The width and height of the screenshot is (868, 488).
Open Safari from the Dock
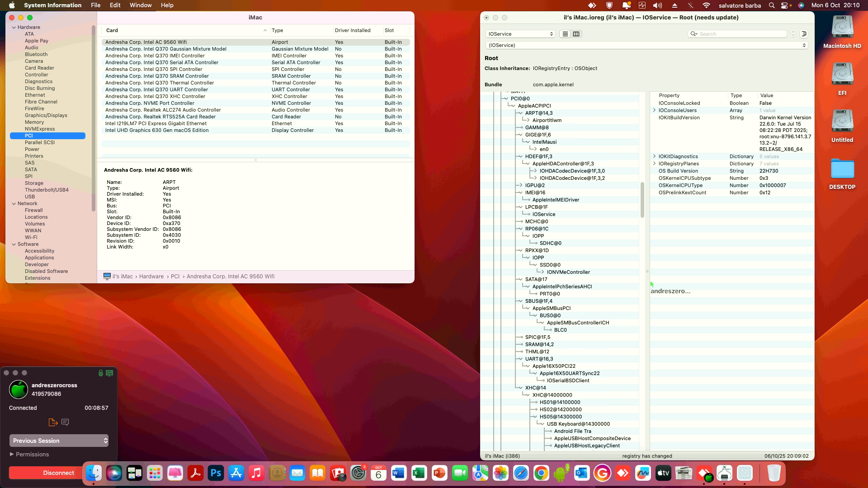521,473
